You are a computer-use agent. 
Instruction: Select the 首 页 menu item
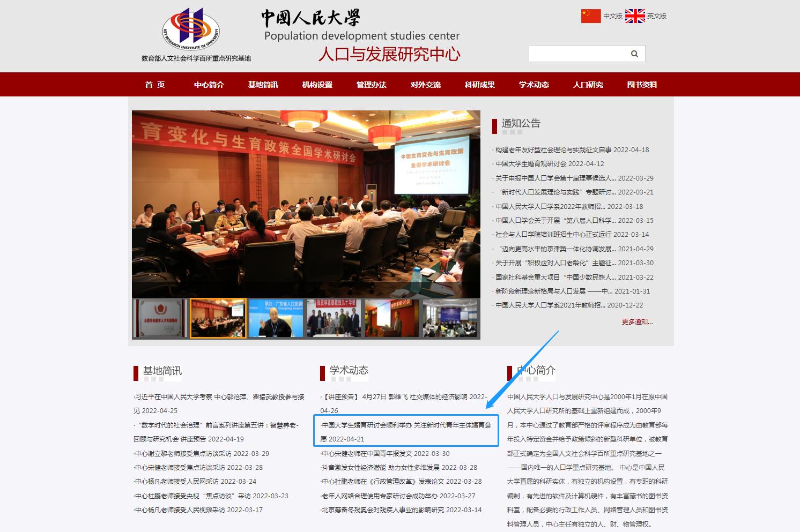(x=155, y=84)
